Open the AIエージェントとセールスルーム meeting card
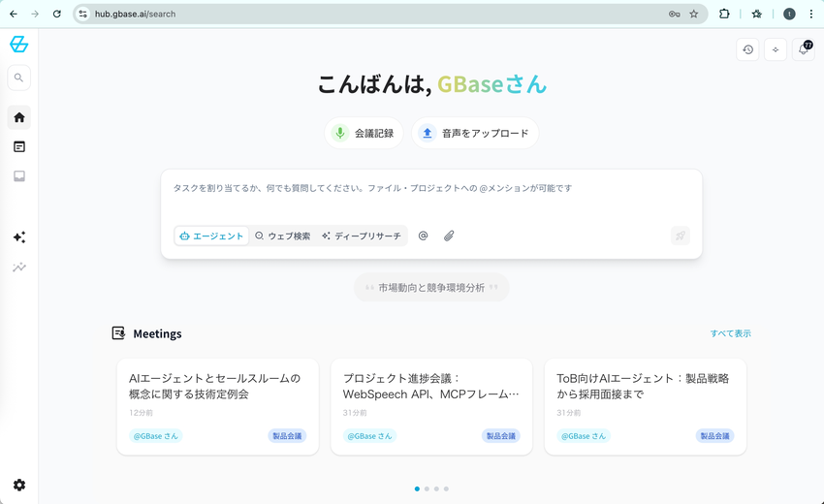The image size is (824, 504). click(x=217, y=407)
